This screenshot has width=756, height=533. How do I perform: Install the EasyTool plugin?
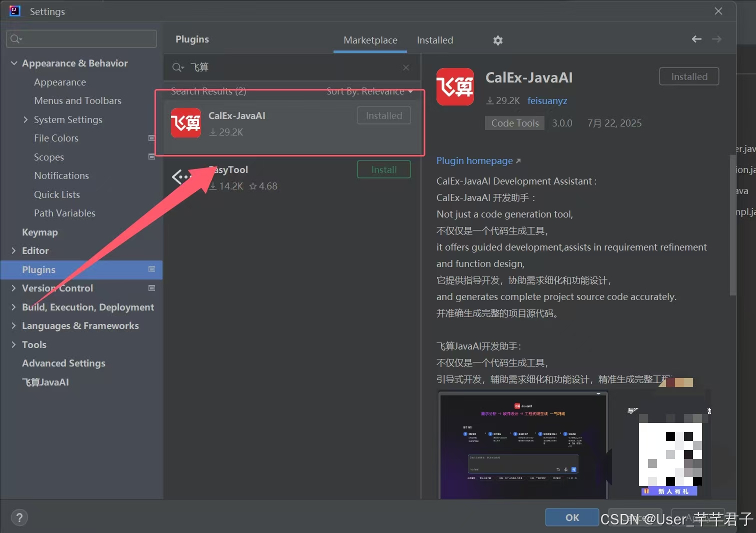384,169
